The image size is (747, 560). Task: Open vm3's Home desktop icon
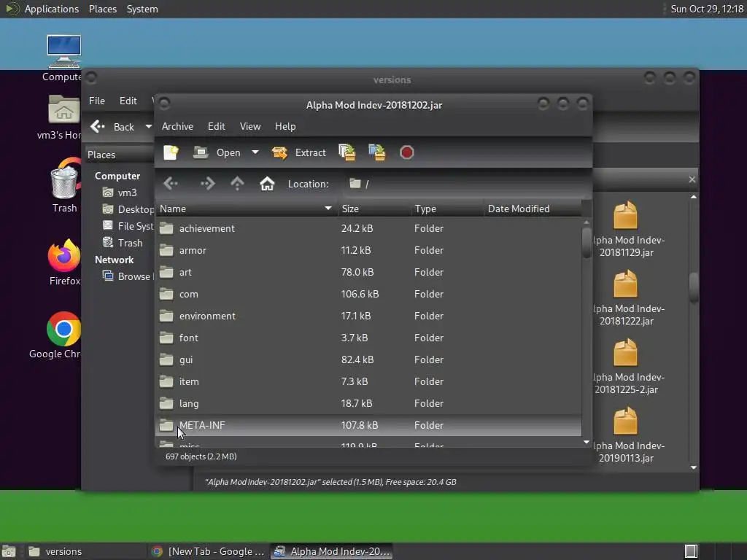pos(64,109)
